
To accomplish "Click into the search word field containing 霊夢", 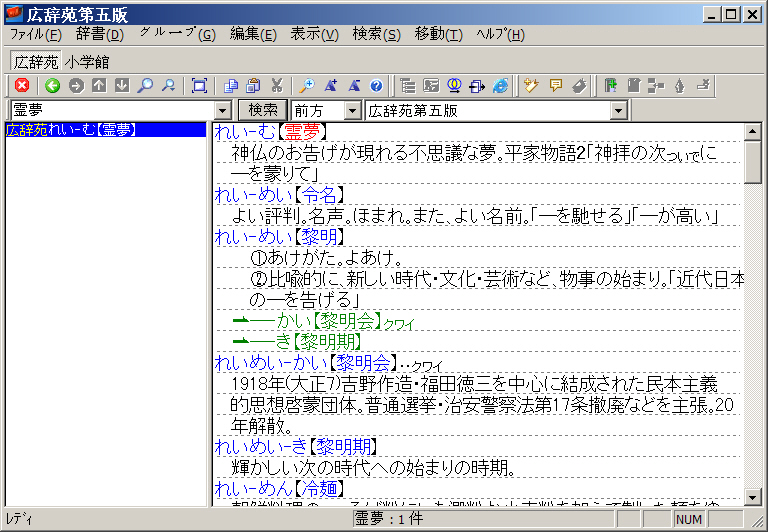I will pos(113,111).
